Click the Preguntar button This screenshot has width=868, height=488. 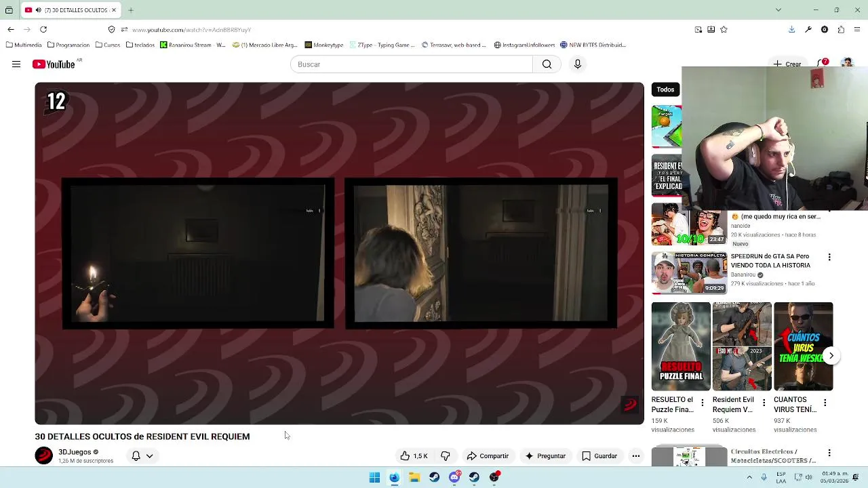click(545, 456)
